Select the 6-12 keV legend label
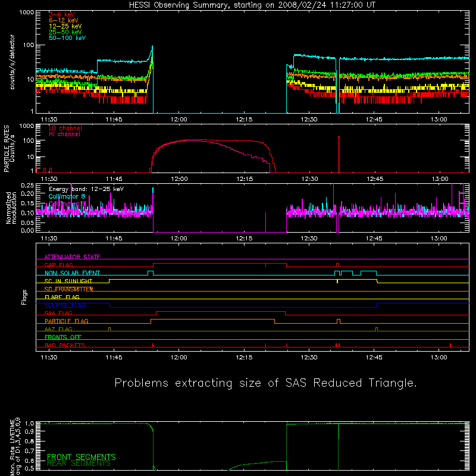This screenshot has height=476, width=476. click(x=63, y=20)
